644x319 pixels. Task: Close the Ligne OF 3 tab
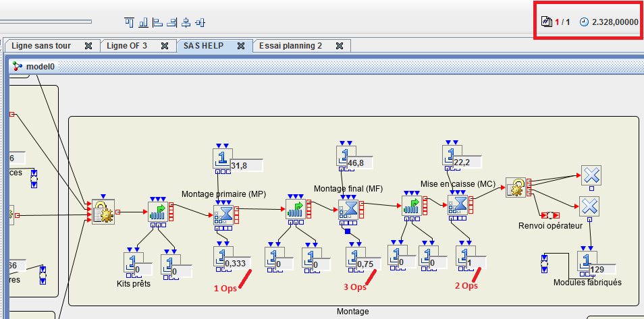pos(164,46)
